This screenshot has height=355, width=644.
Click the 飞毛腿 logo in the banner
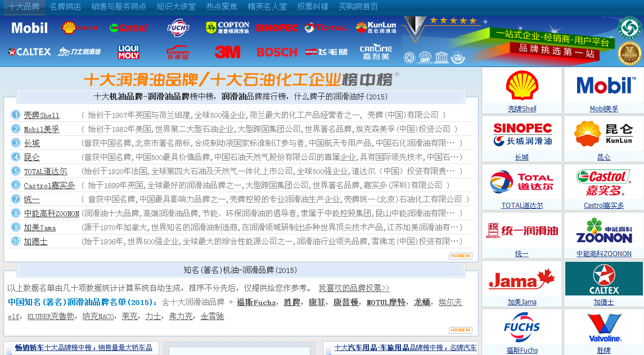(327, 52)
